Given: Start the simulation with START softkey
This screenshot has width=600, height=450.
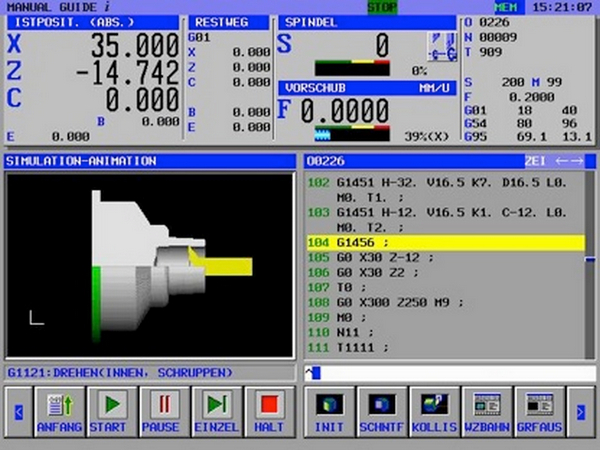Looking at the screenshot, I should coord(108,411).
